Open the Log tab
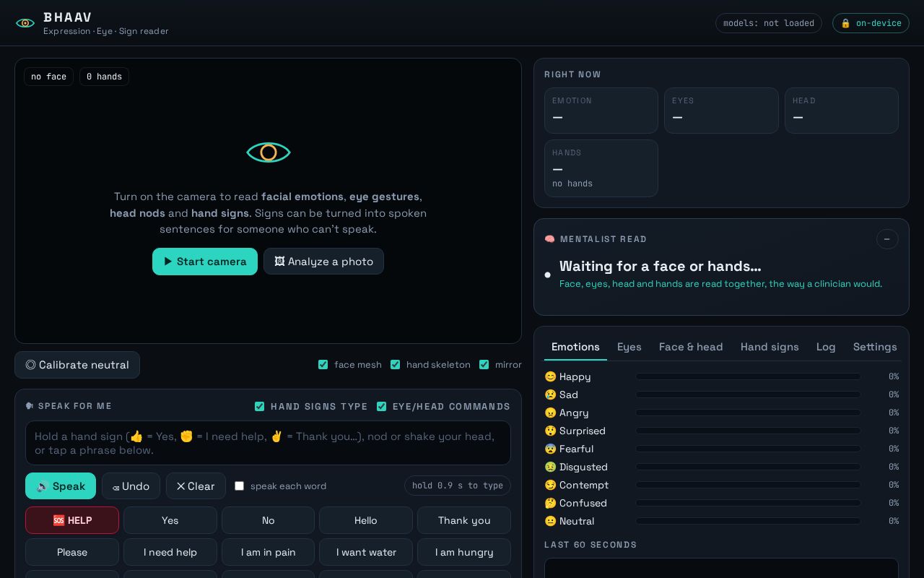The height and width of the screenshot is (578, 924). click(x=826, y=347)
